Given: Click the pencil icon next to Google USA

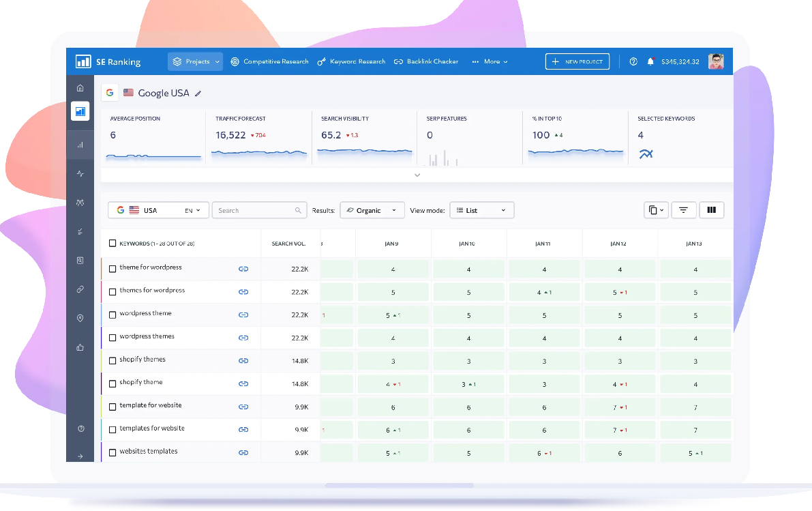Looking at the screenshot, I should (198, 93).
